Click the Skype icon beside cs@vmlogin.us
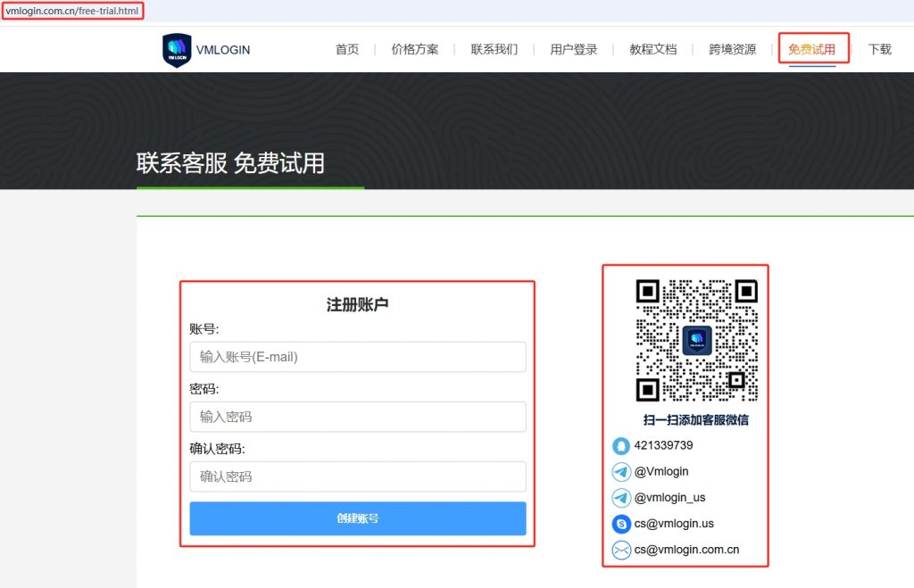 point(621,524)
